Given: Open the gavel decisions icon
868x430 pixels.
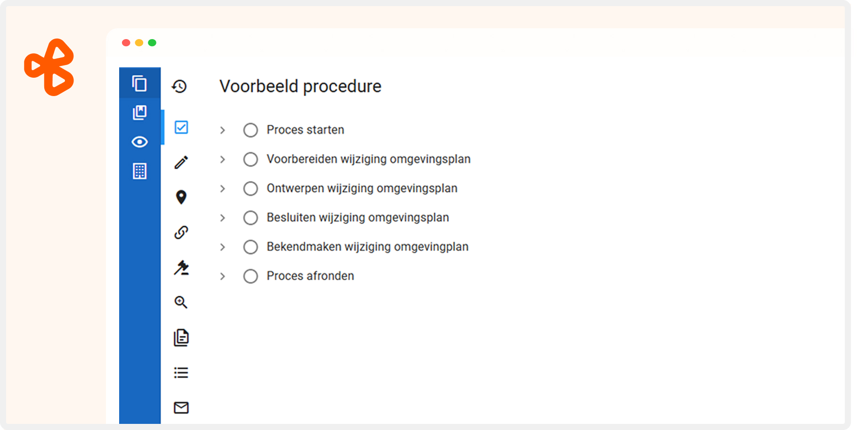Looking at the screenshot, I should (x=181, y=268).
